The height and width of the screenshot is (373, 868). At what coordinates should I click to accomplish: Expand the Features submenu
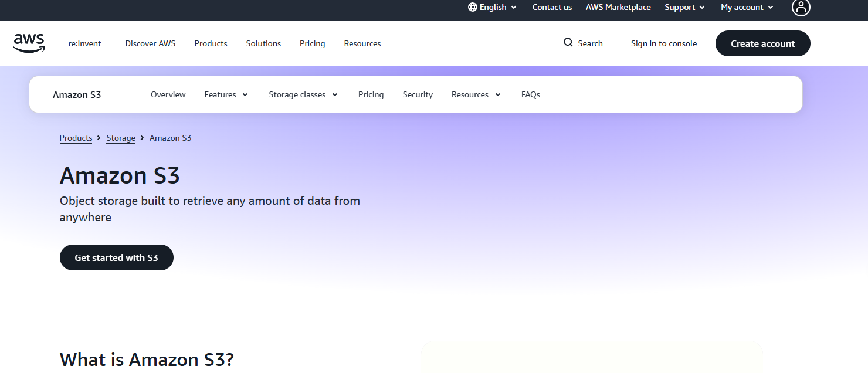[x=226, y=94]
